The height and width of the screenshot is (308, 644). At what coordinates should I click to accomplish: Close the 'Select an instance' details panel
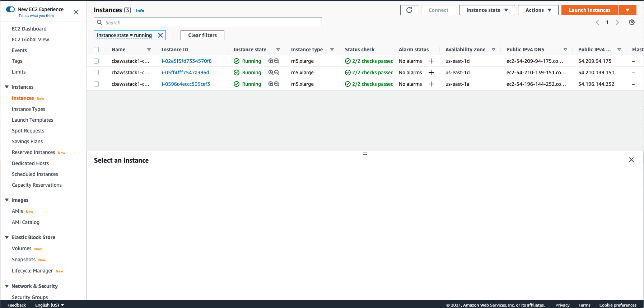631,160
